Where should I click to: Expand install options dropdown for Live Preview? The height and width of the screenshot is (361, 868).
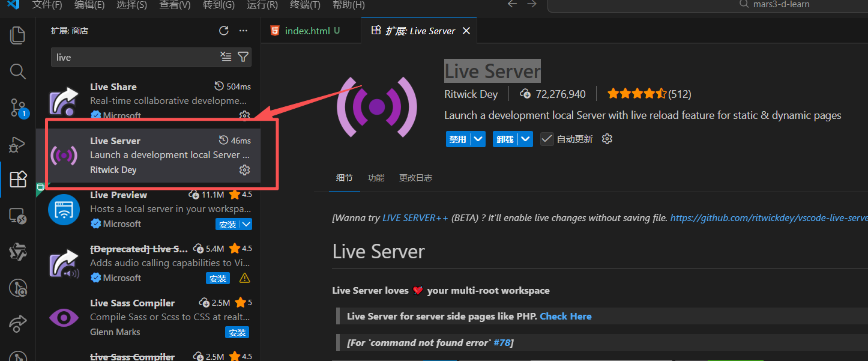tap(246, 224)
